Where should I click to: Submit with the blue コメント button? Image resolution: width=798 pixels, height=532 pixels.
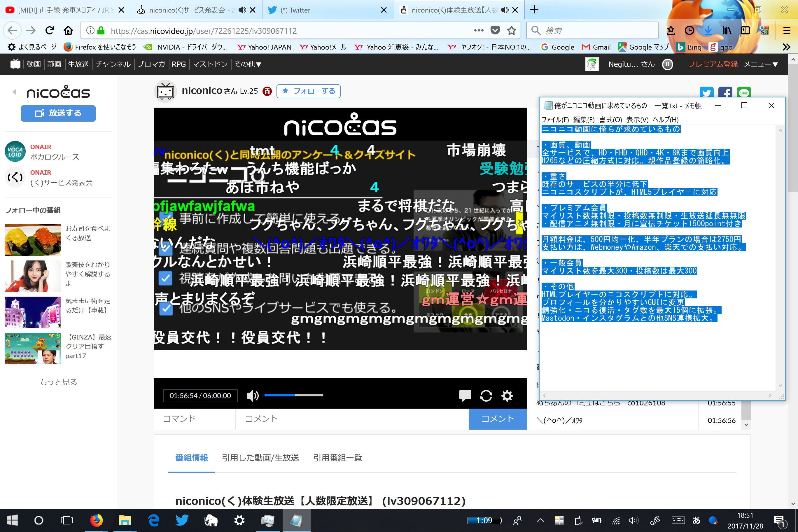pos(497,419)
